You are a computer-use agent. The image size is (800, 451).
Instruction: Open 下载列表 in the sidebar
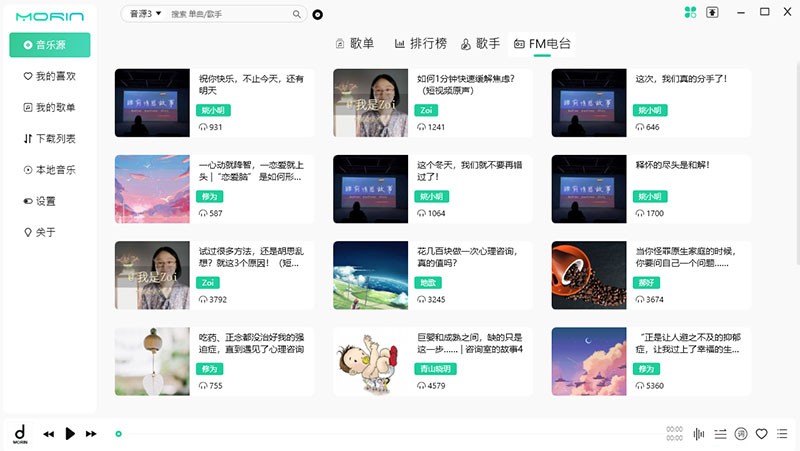50,138
